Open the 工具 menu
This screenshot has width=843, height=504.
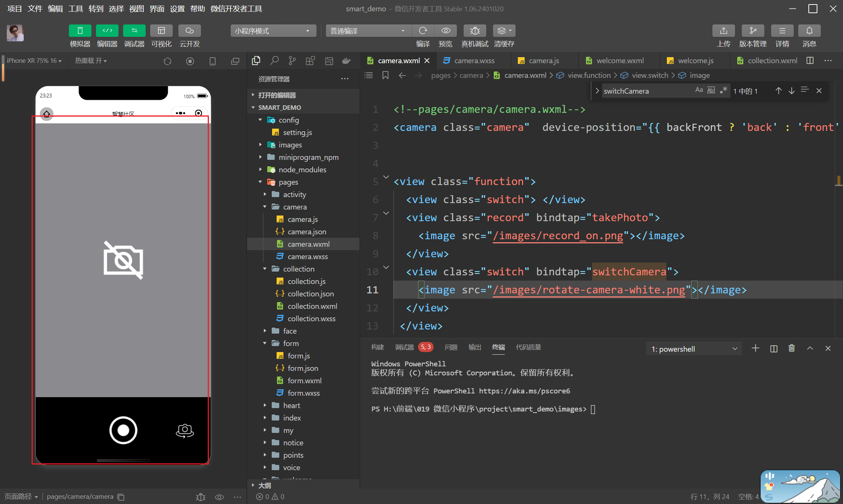pos(75,8)
